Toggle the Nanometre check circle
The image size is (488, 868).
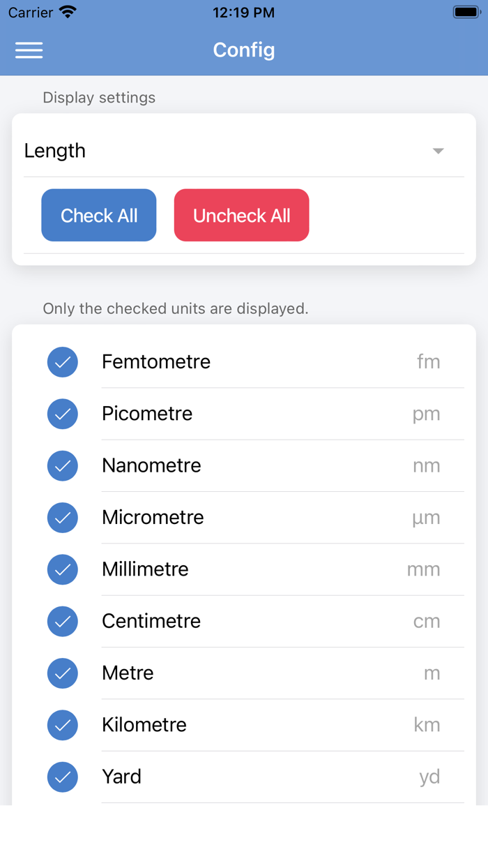coord(63,465)
